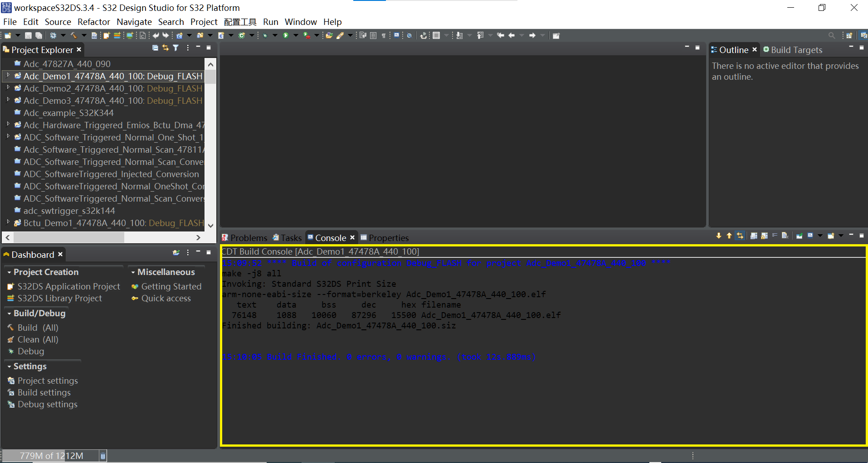
Task: Expand Adc_Demo2_47478A_440_100 project tree
Action: click(x=8, y=88)
